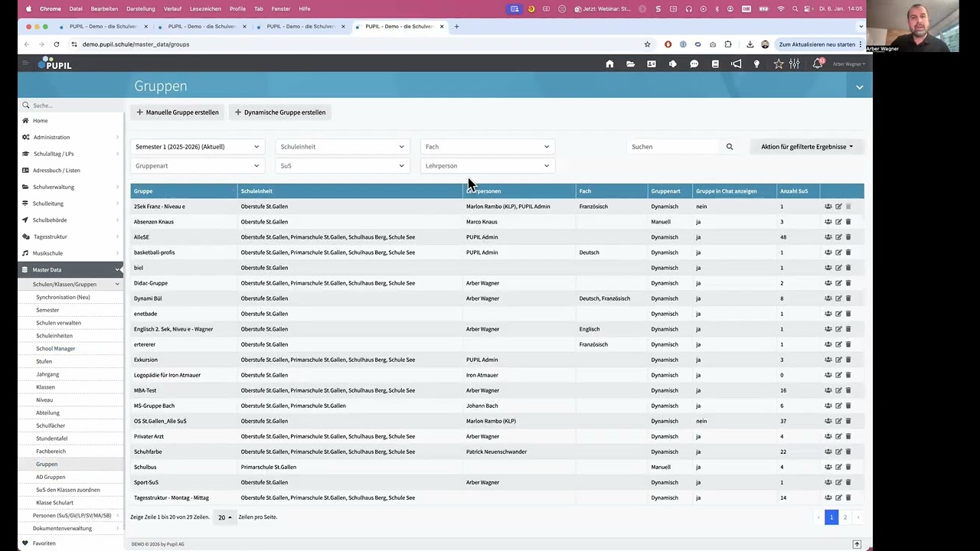Open Semester in sidebar submenu
Viewport: 980px width, 551px height.
click(x=47, y=310)
